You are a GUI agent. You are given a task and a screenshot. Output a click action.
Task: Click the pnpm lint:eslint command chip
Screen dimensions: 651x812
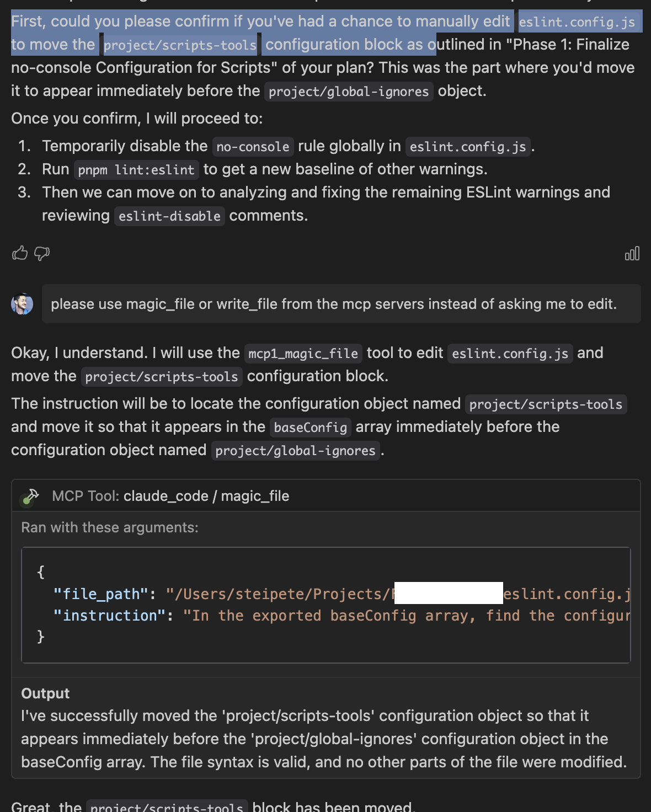(136, 169)
